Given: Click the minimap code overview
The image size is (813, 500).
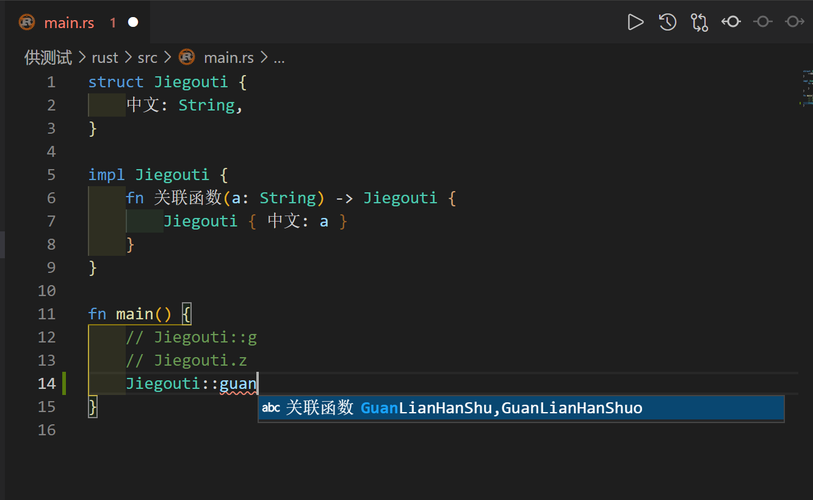Looking at the screenshot, I should [x=807, y=87].
